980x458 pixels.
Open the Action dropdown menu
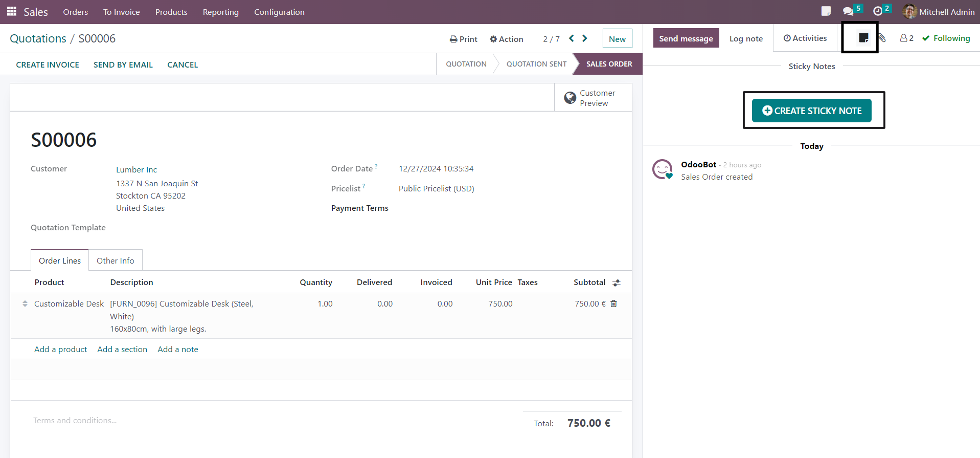pos(507,39)
